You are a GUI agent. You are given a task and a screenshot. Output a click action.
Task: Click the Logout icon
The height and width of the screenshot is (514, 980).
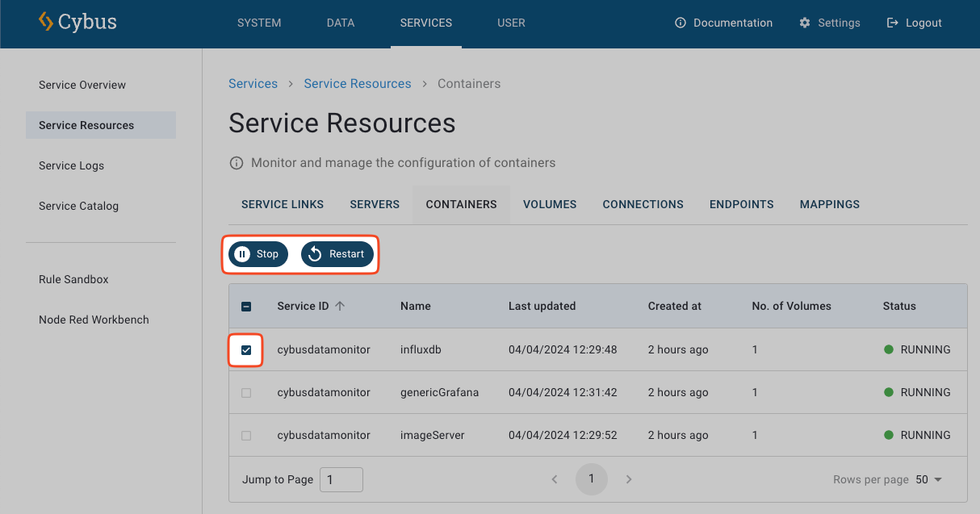click(x=892, y=23)
